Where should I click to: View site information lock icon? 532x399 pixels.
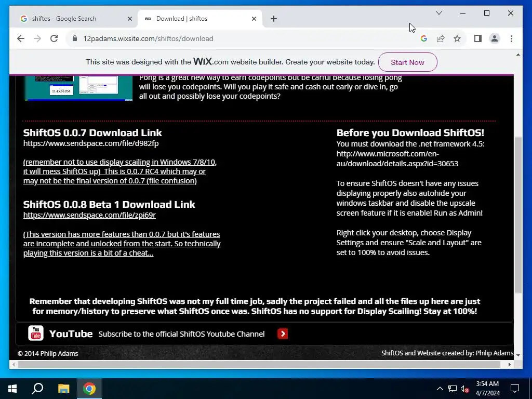[x=75, y=38]
